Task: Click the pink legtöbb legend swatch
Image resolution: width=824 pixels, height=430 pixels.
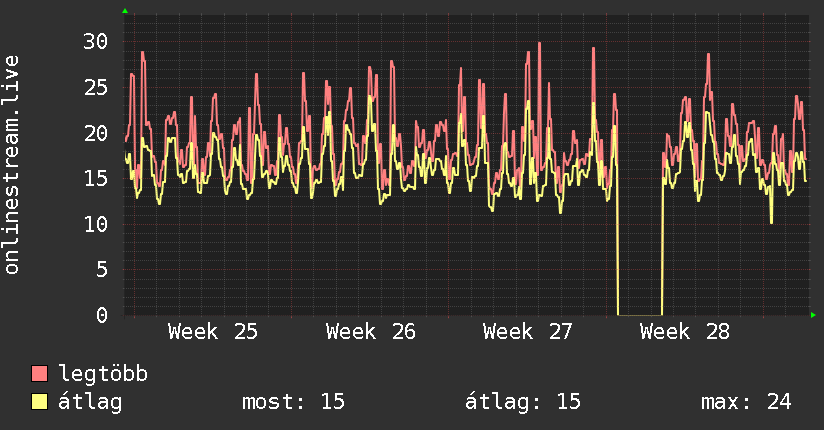Action: pyautogui.click(x=39, y=373)
